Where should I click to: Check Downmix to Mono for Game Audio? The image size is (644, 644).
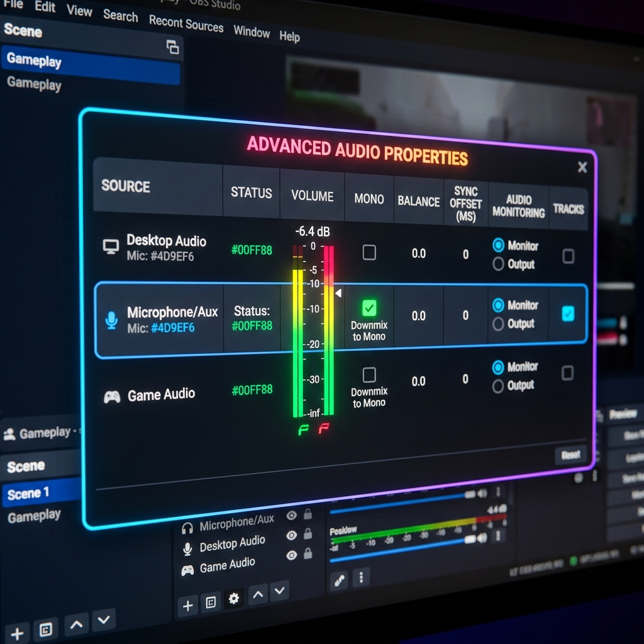click(x=369, y=375)
